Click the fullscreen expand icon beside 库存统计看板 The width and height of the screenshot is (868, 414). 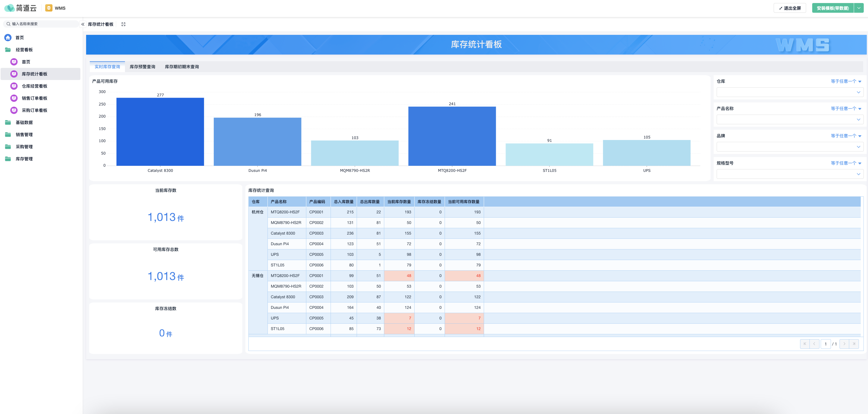[x=123, y=24]
